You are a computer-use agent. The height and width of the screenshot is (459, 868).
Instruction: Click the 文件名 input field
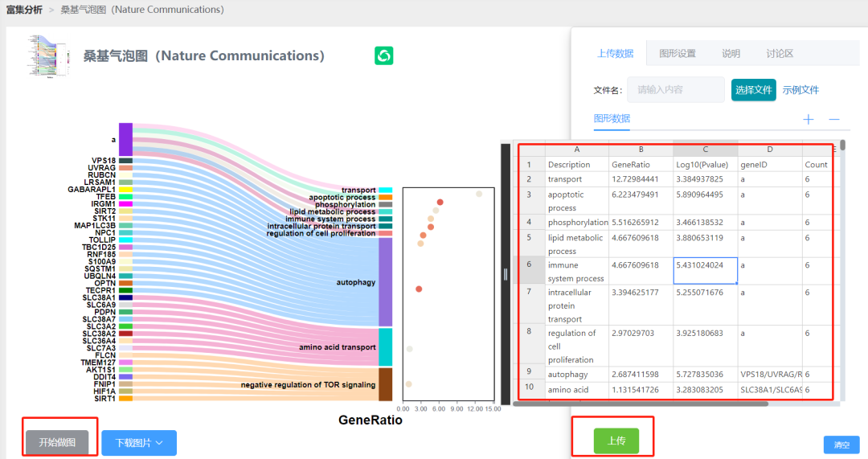(675, 90)
